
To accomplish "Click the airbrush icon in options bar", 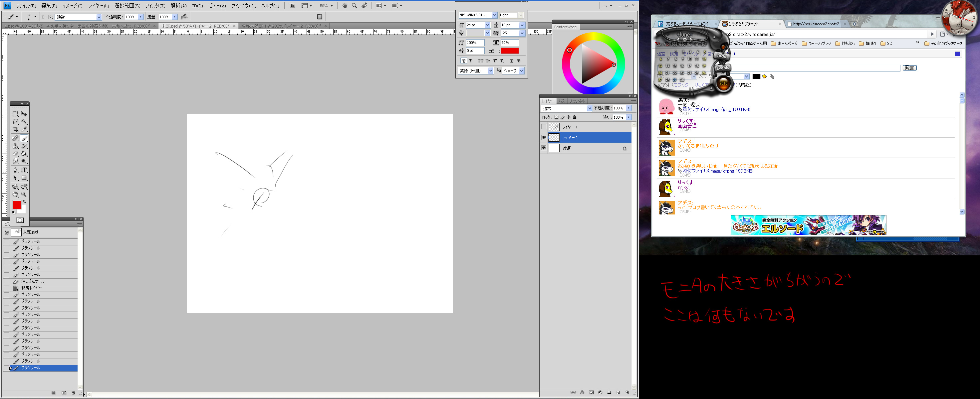I will tap(184, 17).
